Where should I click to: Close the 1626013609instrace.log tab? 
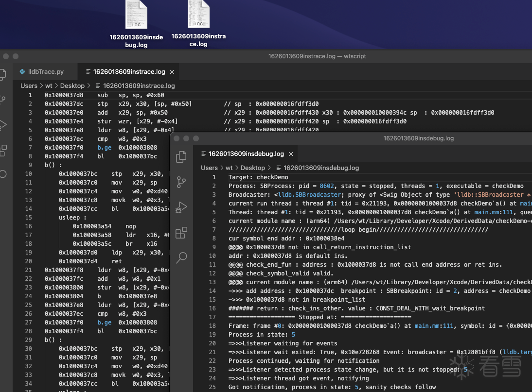click(x=172, y=72)
